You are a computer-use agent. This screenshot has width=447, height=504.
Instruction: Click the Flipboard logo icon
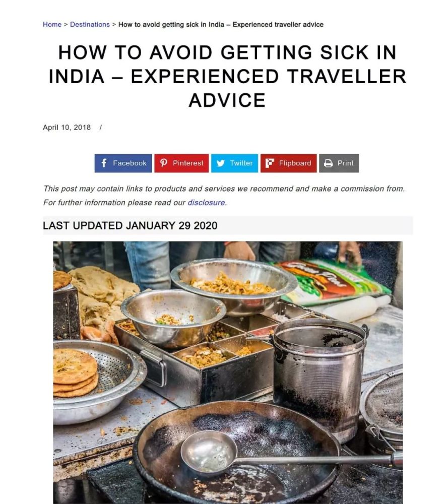(x=269, y=163)
